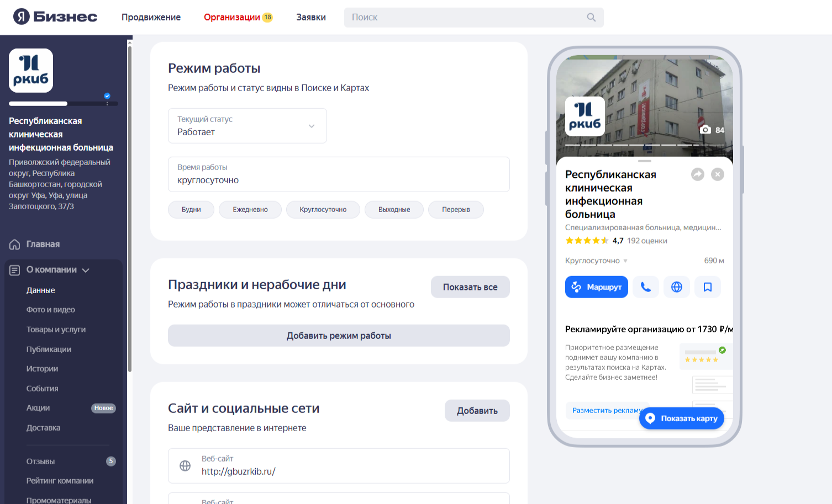Select the Круглосуточно schedule chip
This screenshot has width=832, height=504.
pyautogui.click(x=323, y=210)
